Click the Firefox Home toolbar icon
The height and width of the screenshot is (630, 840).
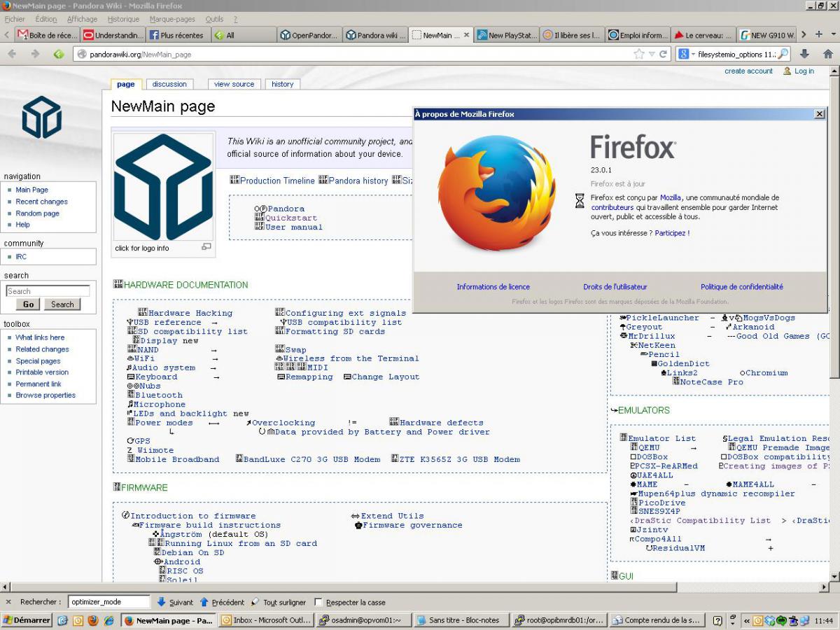(827, 54)
